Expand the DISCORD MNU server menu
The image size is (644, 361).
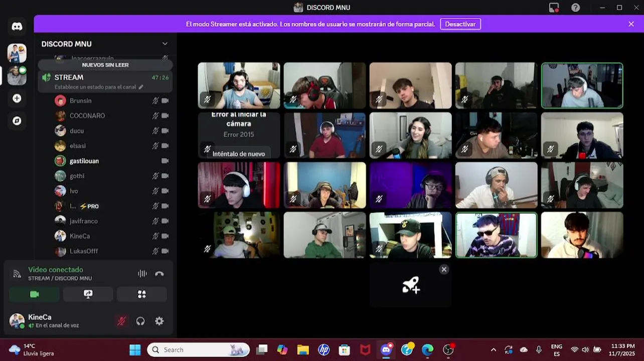point(165,44)
